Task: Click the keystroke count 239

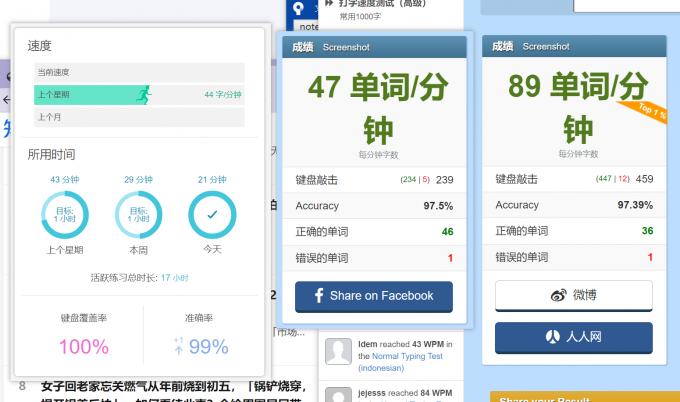Action: 445,180
